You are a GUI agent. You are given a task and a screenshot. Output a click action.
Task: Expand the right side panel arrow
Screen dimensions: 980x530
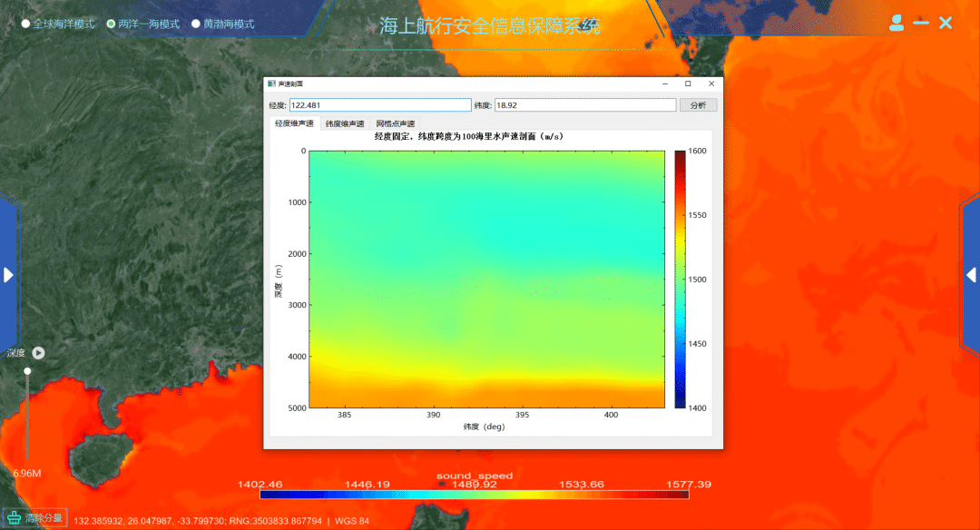972,274
